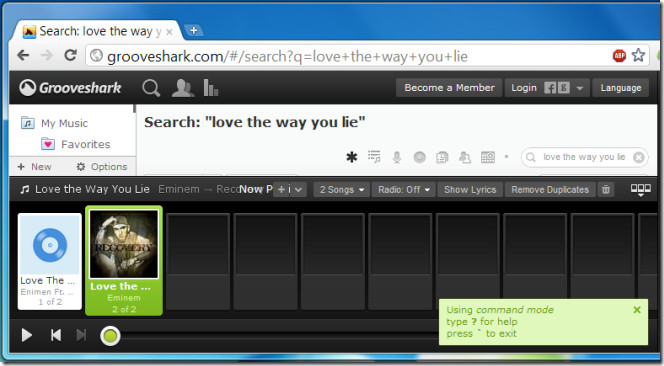The width and height of the screenshot is (664, 366).
Task: Select the playlists filter icon
Action: [442, 157]
